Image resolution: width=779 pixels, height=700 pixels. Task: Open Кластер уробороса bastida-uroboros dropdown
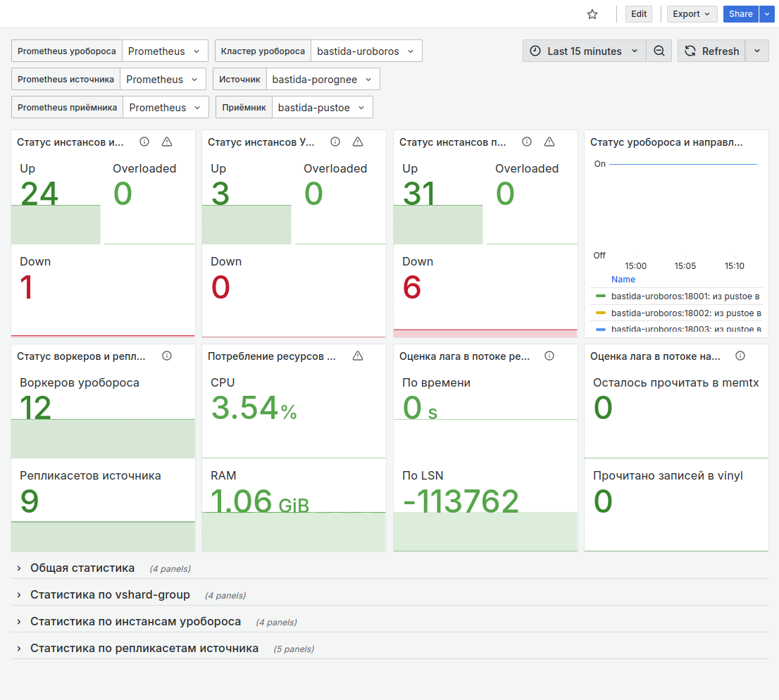366,51
